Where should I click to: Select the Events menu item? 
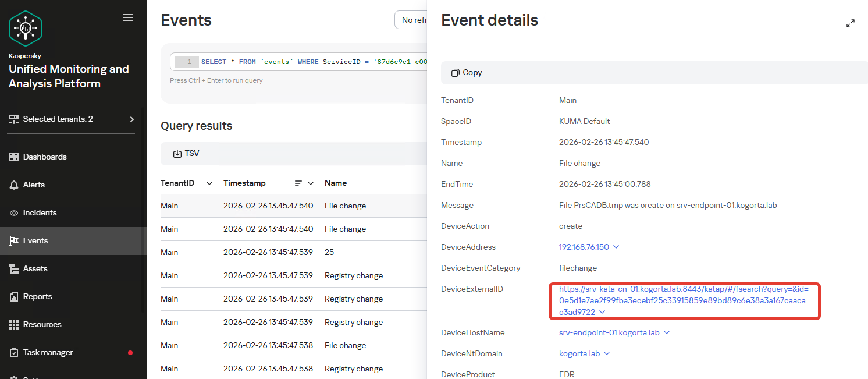pyautogui.click(x=73, y=240)
